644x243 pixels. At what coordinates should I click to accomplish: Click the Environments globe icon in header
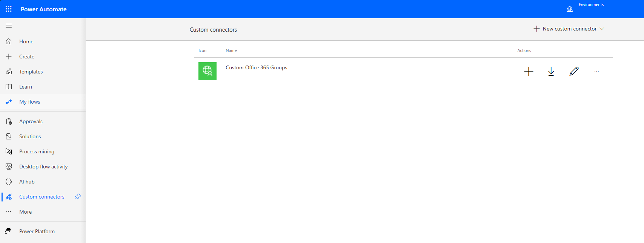pos(570,9)
